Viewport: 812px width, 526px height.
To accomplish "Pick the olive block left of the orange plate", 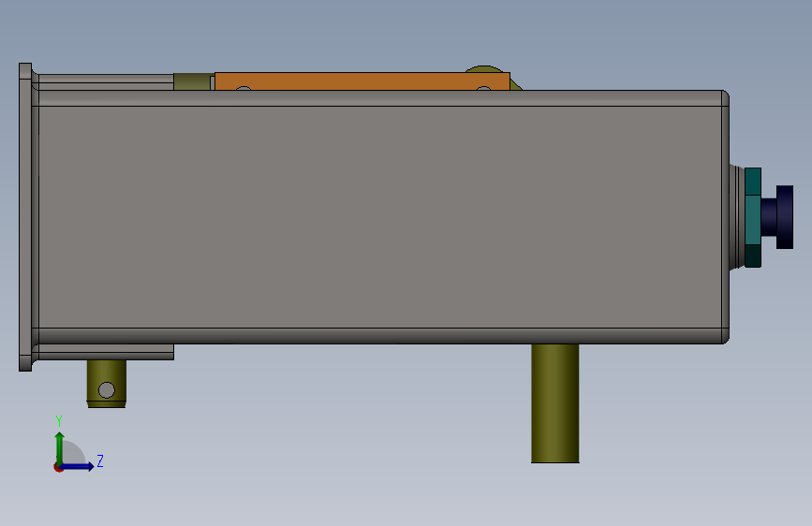I will coord(192,81).
